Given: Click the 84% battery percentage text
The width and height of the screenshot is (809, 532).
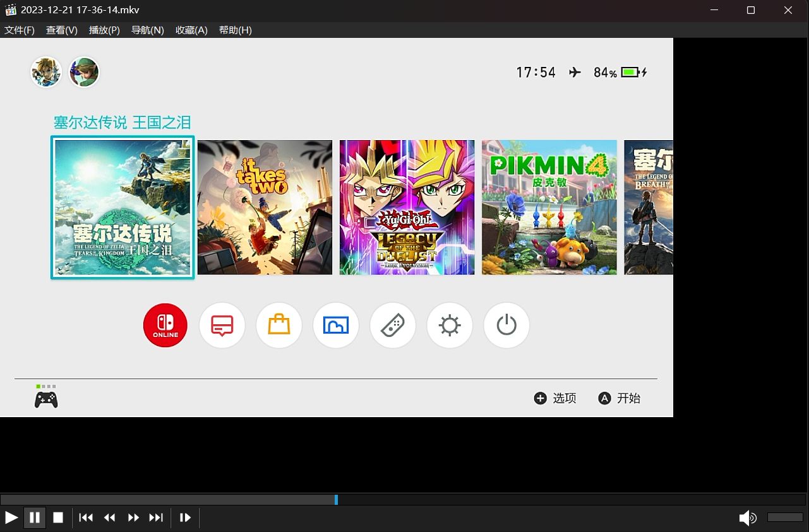Looking at the screenshot, I should (x=605, y=73).
